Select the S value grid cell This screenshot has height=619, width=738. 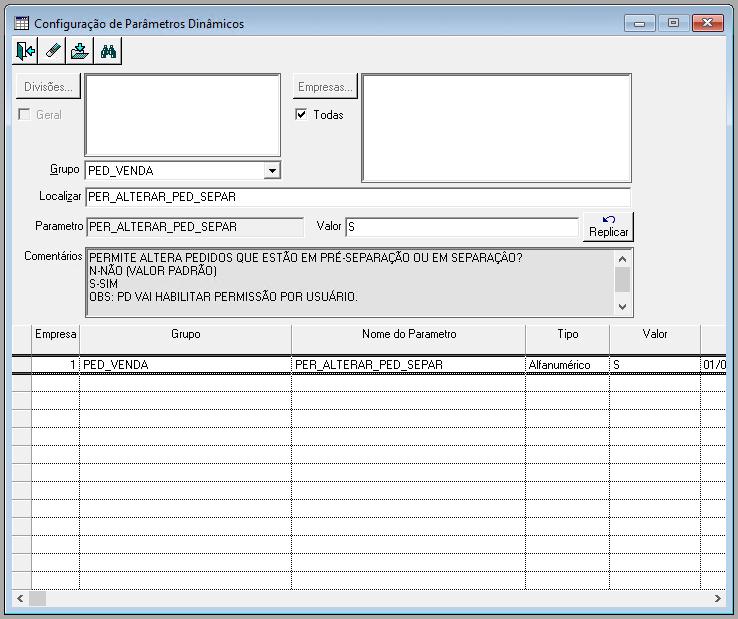tap(655, 365)
